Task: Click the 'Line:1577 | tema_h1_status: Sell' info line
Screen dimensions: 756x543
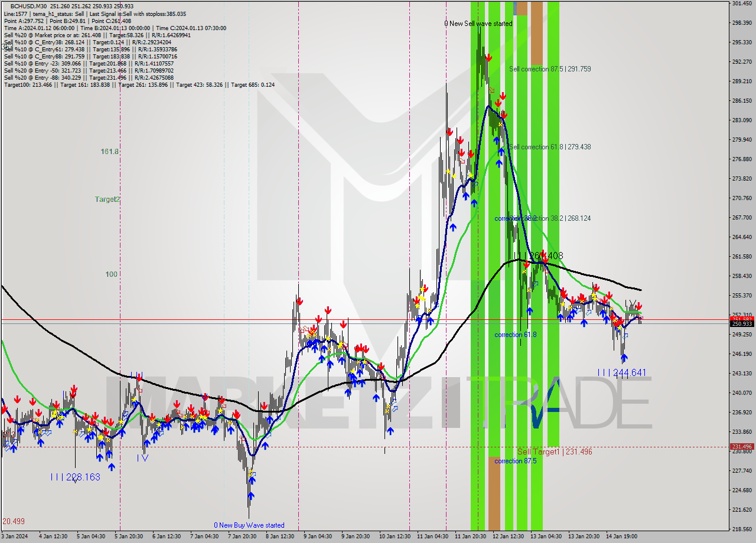Action: [95, 14]
